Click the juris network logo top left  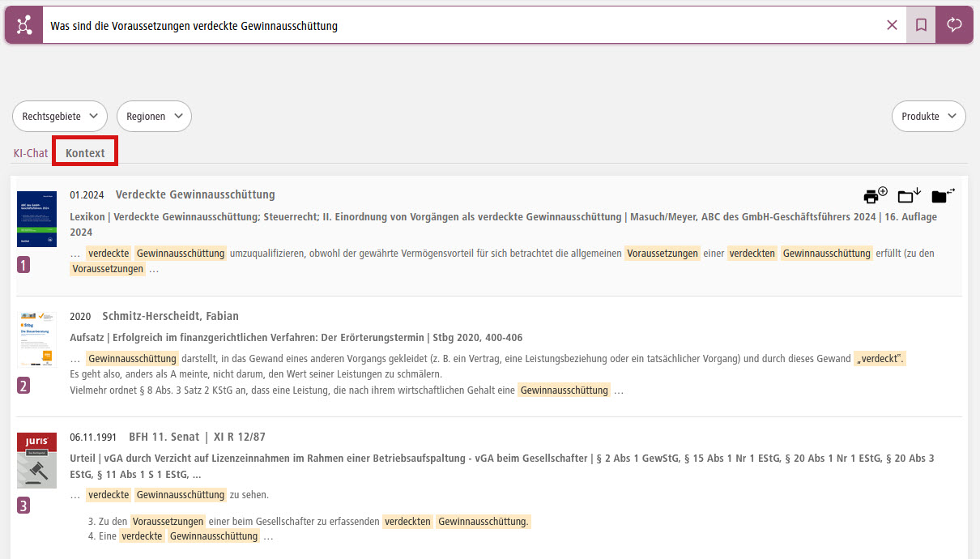23,23
